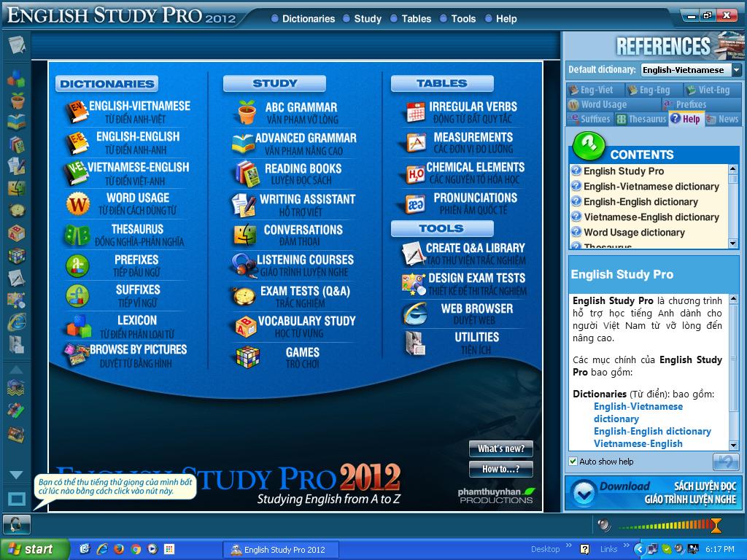Viewport: 747px width, 560px height.
Task: Click the Suffixes green circle icon
Action: tap(77, 296)
